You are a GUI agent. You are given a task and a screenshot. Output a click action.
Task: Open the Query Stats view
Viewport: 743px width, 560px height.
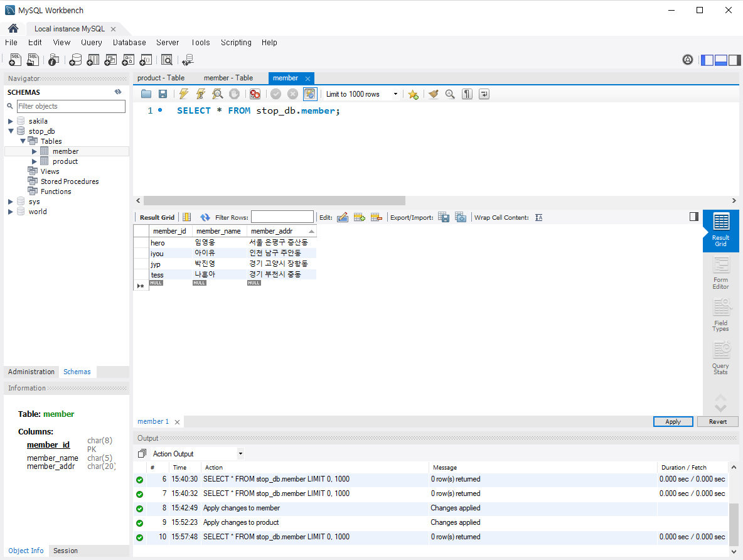coord(721,358)
